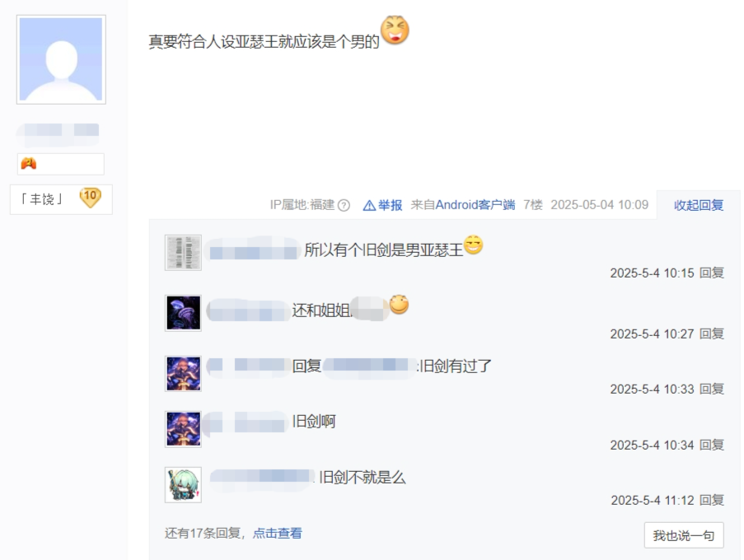Open avatar beside 旧剑啊 comment
Viewport: 744px width, 560px height.
(183, 429)
